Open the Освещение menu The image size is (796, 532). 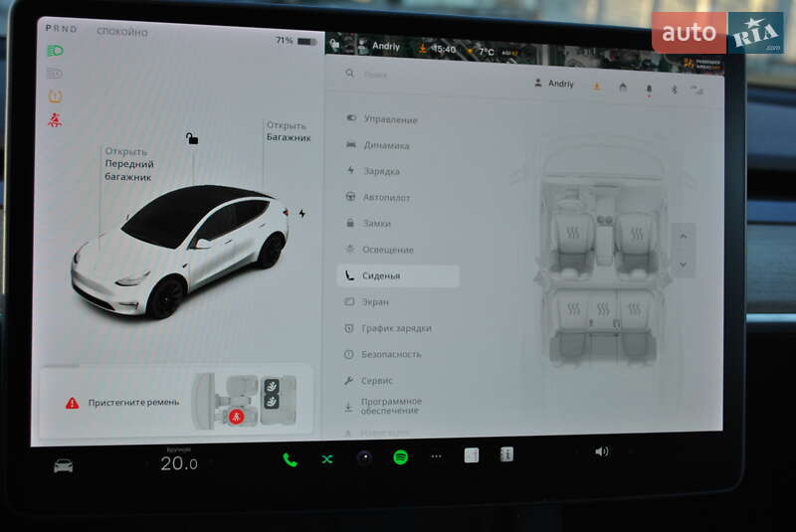[x=379, y=250]
